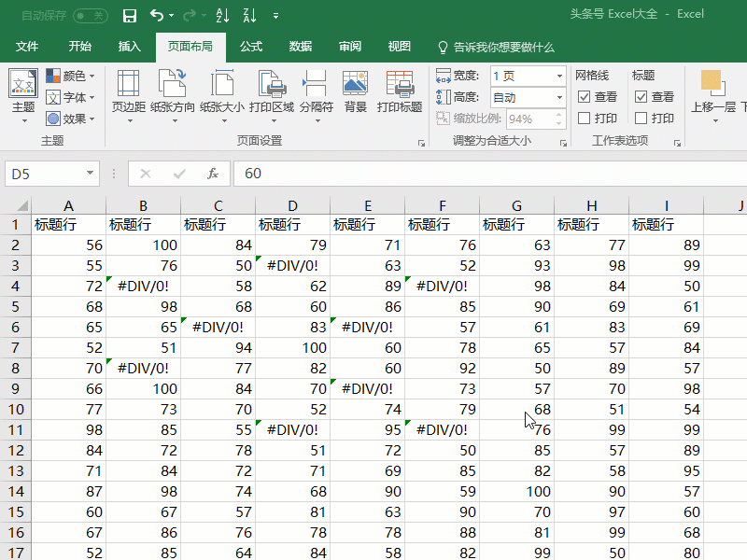747x560 pixels.
Task: Open the 分隔符 breaks menu
Action: coord(317,96)
